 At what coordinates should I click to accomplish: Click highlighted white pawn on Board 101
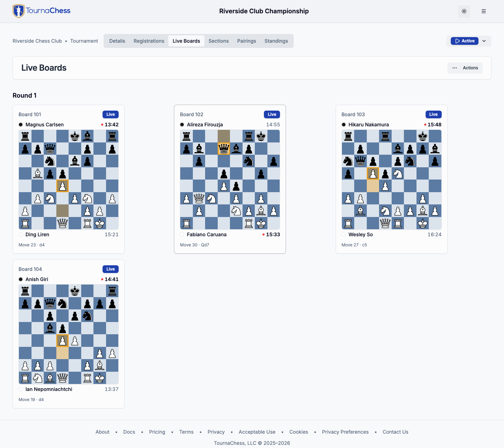point(62,186)
